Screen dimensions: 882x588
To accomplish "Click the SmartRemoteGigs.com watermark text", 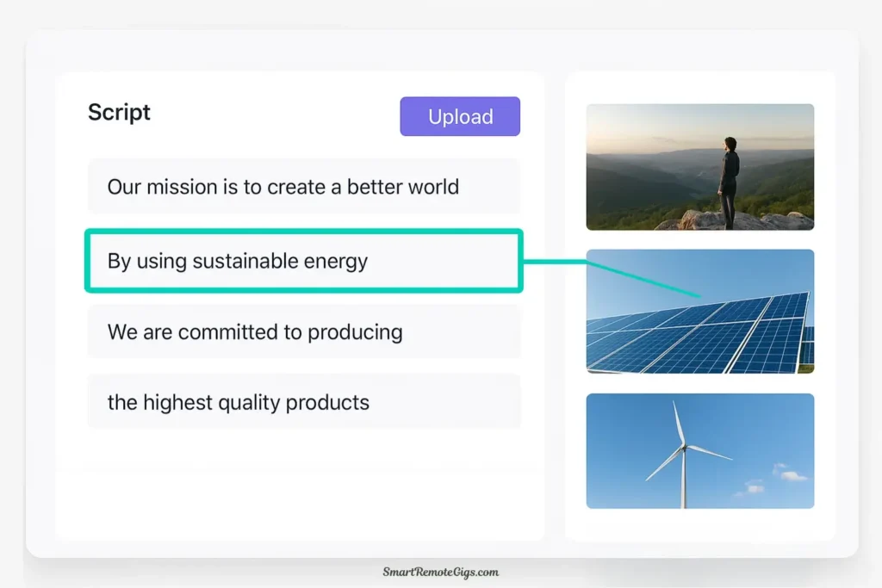I will 441,571.
